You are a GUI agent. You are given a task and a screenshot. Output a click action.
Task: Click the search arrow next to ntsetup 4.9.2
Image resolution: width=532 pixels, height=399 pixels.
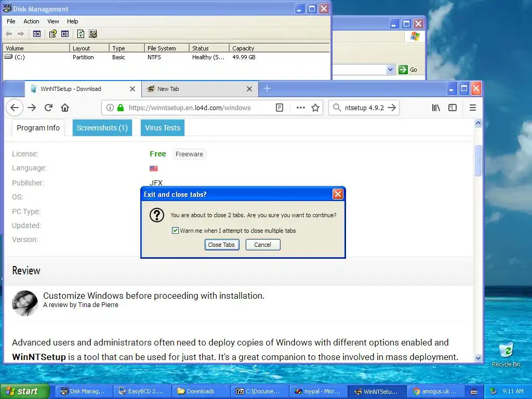click(x=392, y=108)
